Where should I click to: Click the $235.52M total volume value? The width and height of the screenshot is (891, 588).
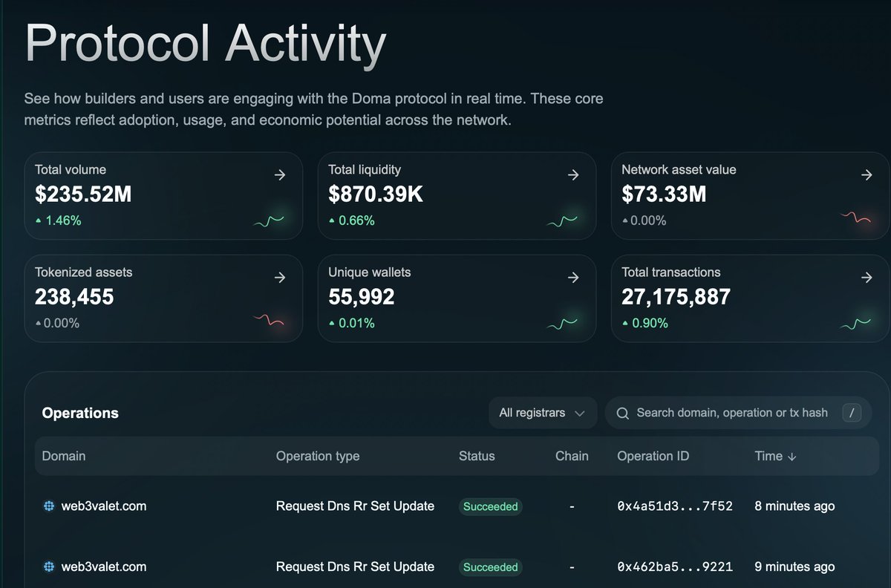[x=83, y=195]
